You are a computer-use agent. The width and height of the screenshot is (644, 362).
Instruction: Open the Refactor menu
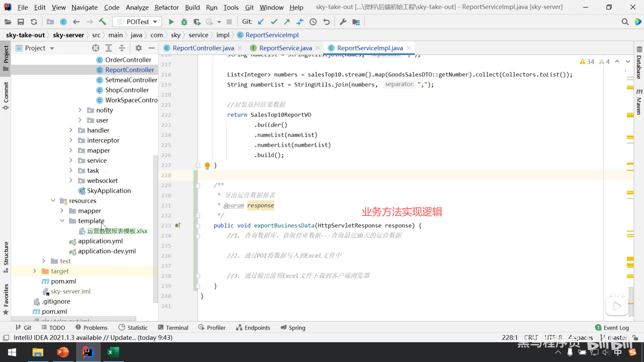click(x=166, y=7)
